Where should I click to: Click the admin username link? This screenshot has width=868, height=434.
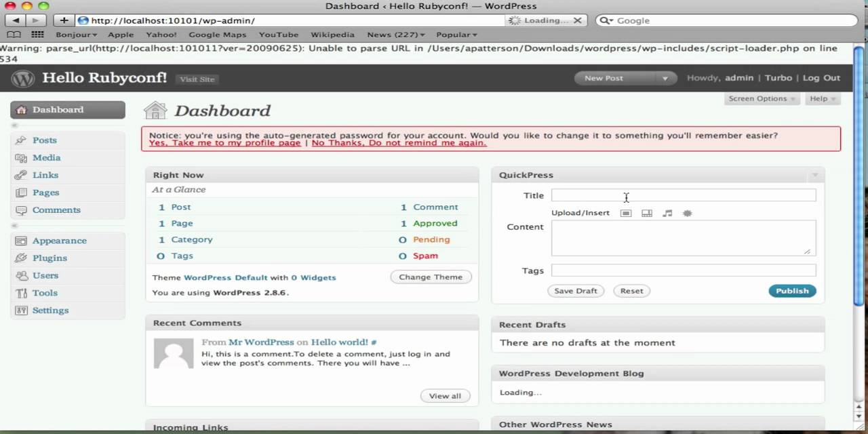pyautogui.click(x=739, y=78)
